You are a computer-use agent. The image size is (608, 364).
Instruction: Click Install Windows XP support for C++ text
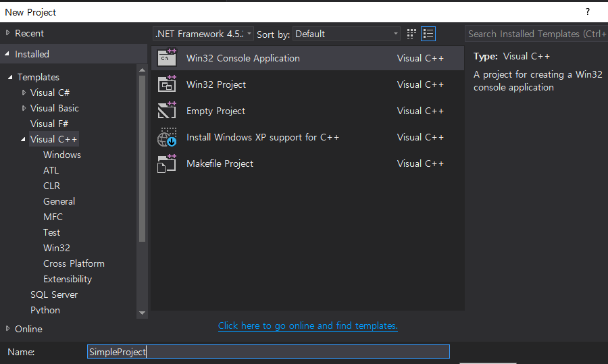263,137
